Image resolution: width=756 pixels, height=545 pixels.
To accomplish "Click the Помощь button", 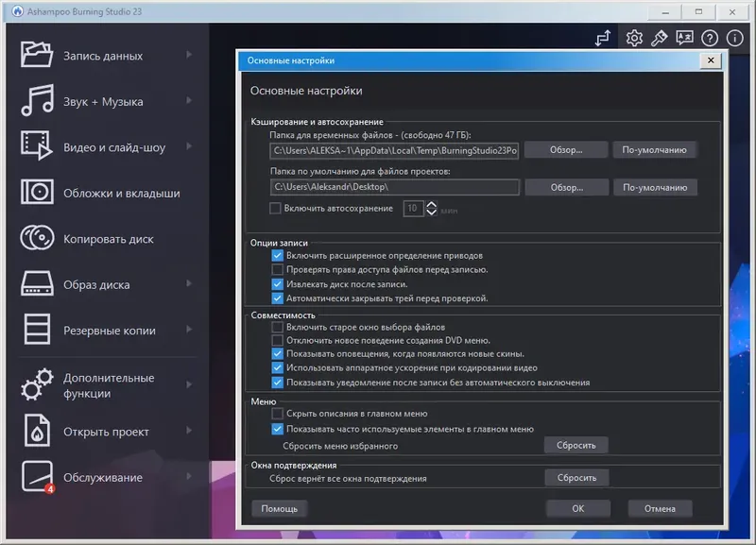I will tap(279, 508).
